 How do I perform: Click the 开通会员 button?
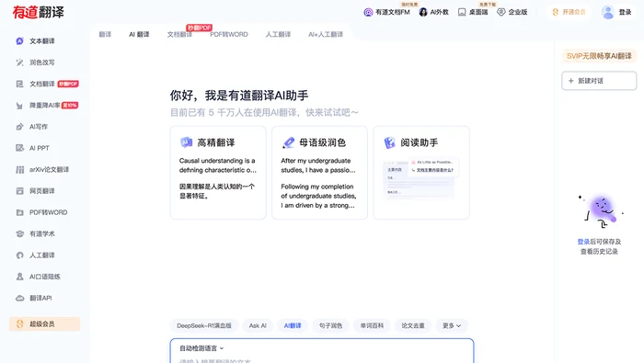569,12
